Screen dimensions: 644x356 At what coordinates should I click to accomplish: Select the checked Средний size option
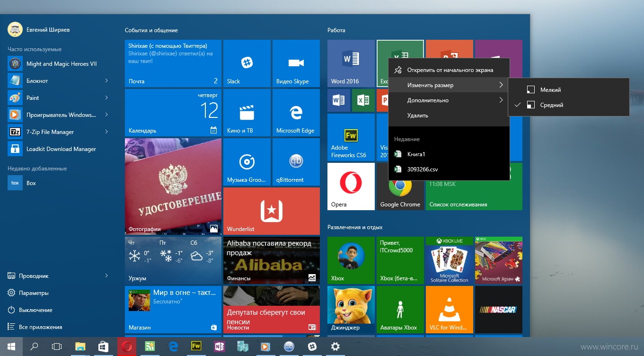[x=569, y=105]
